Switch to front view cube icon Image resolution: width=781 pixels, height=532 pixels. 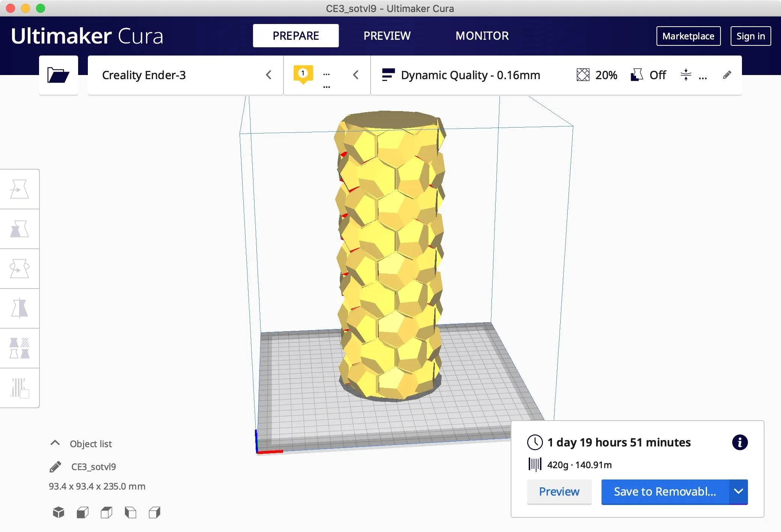pos(83,512)
